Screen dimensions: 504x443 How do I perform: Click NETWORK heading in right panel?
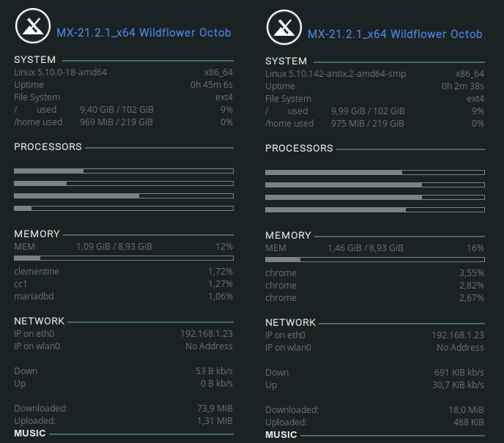(291, 322)
